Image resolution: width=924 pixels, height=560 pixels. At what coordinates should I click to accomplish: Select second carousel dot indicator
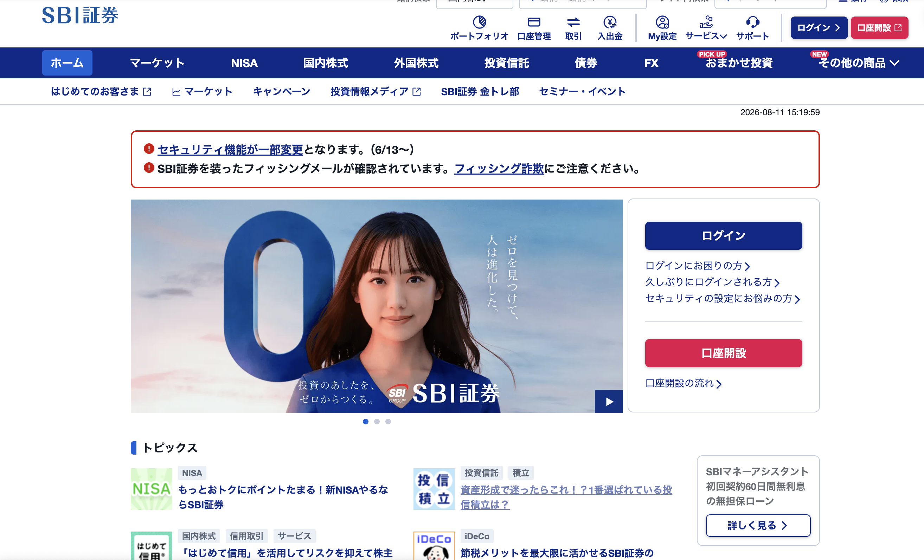(377, 421)
